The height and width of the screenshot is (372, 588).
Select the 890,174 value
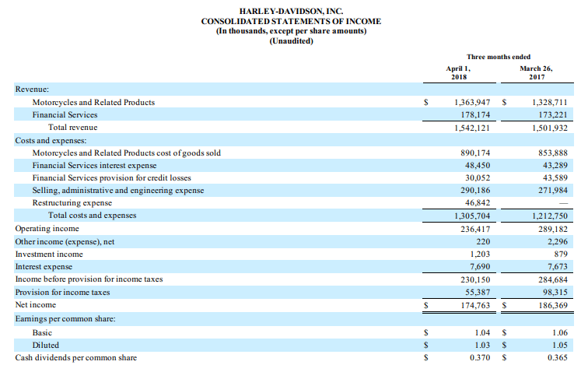click(x=475, y=153)
